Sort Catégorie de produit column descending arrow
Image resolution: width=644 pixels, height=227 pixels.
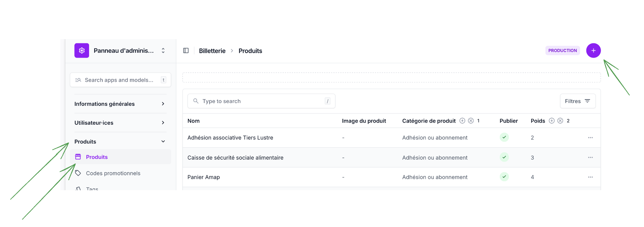(x=462, y=121)
